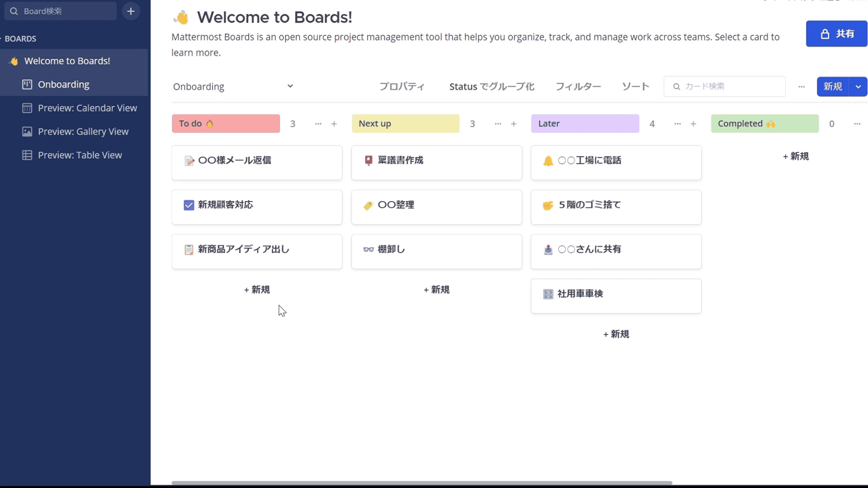
Task: Click the bell icon on ○○工場に電話 card
Action: coord(548,161)
